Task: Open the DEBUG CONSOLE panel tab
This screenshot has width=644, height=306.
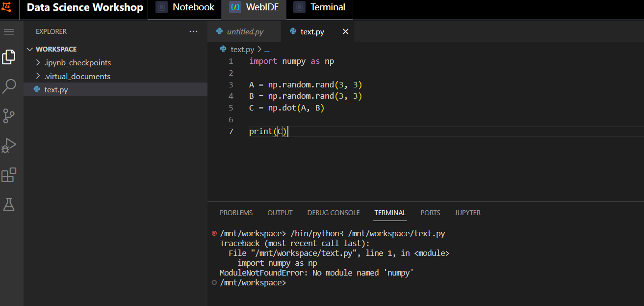Action: pos(334,213)
